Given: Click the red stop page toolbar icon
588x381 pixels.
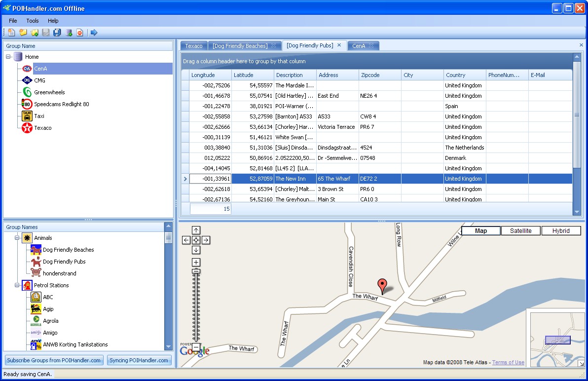Looking at the screenshot, I should click(79, 33).
